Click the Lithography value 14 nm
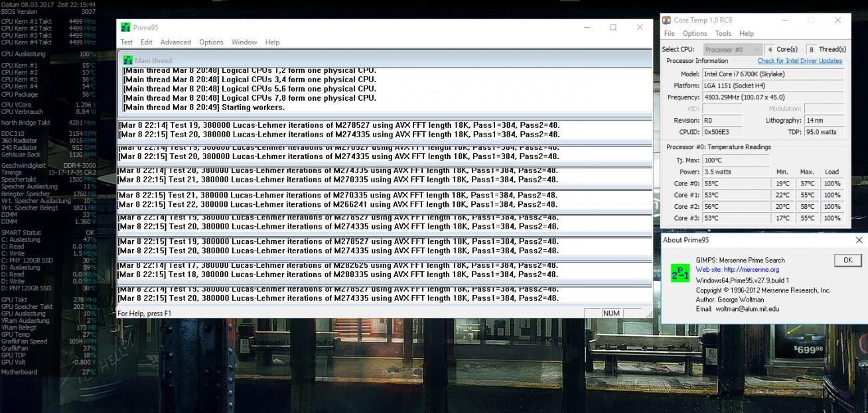 click(824, 121)
